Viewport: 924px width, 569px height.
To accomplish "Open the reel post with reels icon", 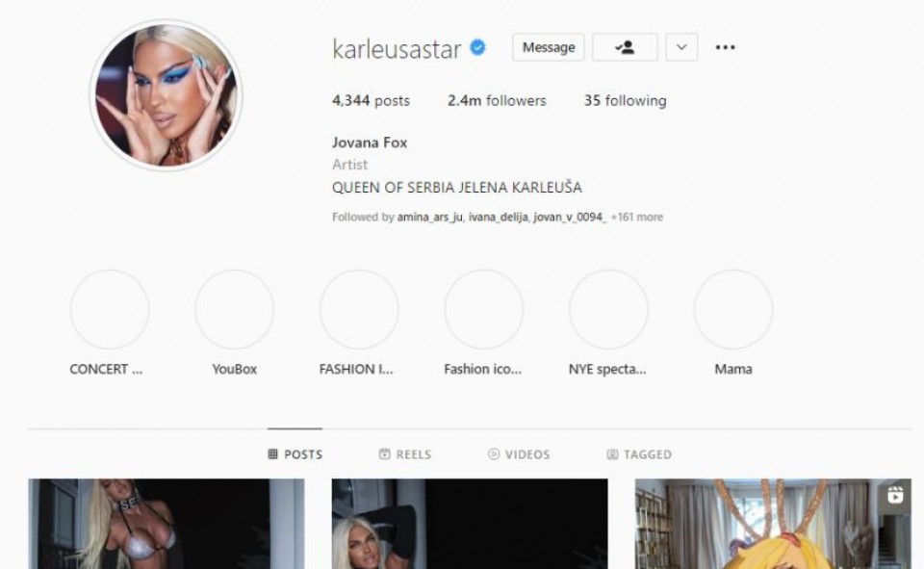I will [773, 524].
